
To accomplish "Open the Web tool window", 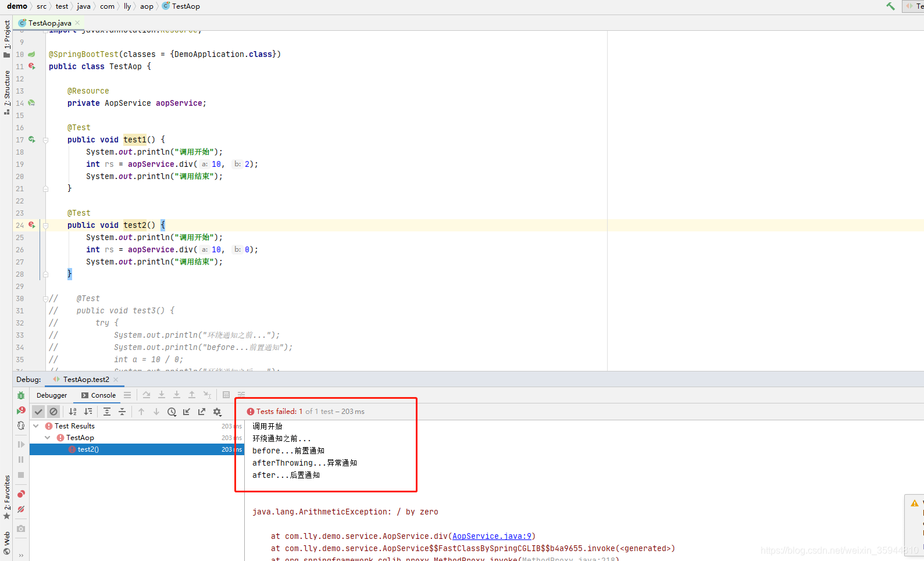I will coord(6,543).
